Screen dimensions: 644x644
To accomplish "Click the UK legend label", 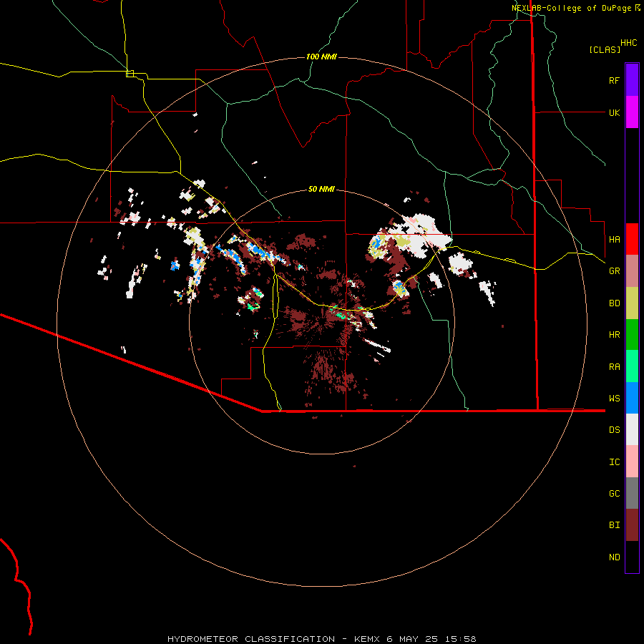I will click(x=614, y=113).
